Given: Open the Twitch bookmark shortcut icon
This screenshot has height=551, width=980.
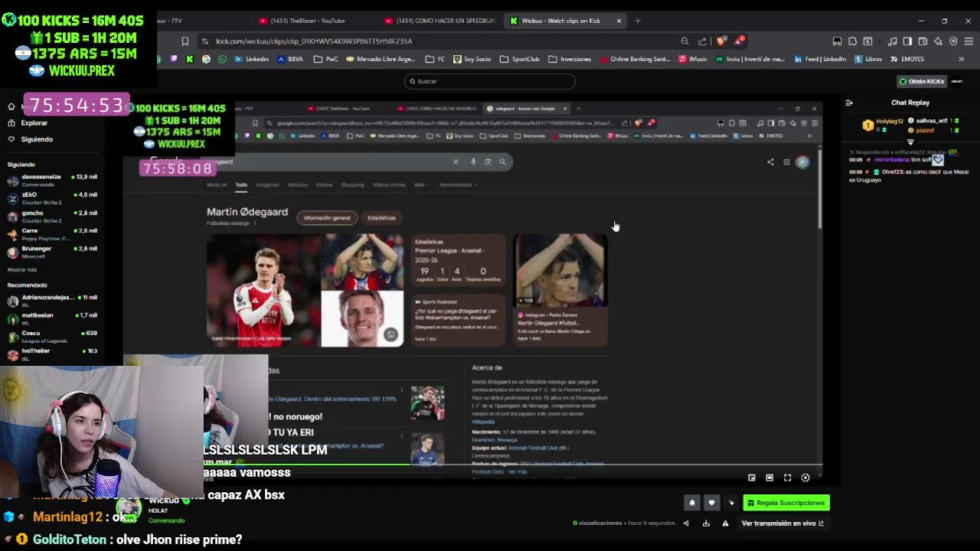Looking at the screenshot, I should pyautogui.click(x=174, y=59).
